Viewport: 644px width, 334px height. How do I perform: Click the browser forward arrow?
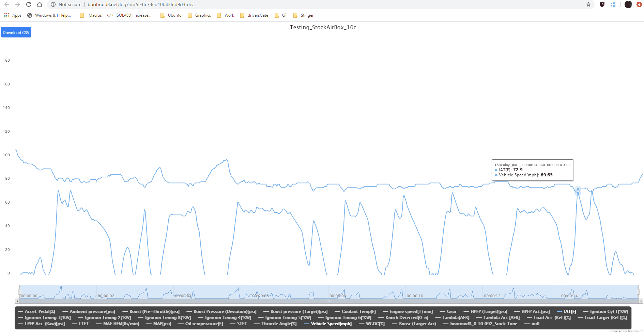tap(18, 4)
